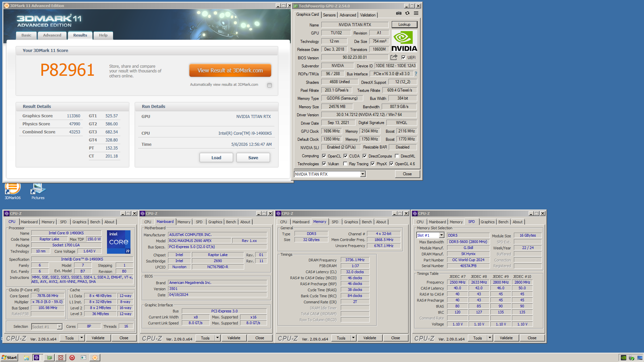This screenshot has height=362, width=644.
Task: Click the GPU-Z title bar icon
Action: pyautogui.click(x=296, y=6)
